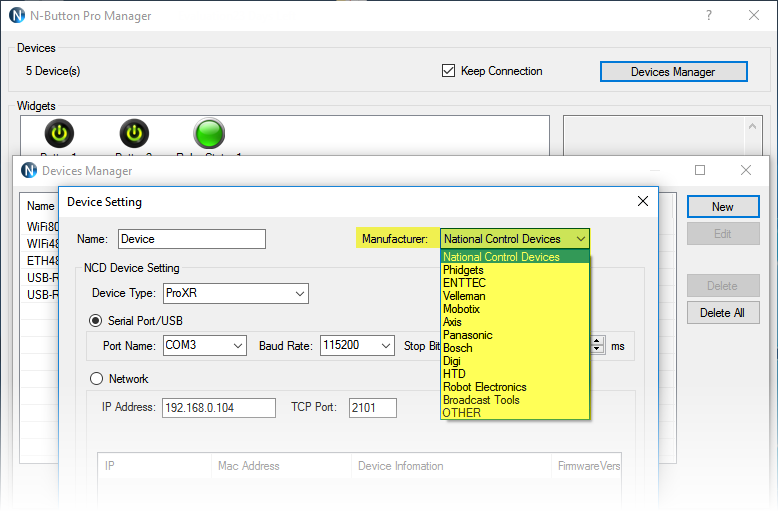The image size is (778, 512).
Task: Select the Serial Port/USB radio button
Action: click(95, 320)
